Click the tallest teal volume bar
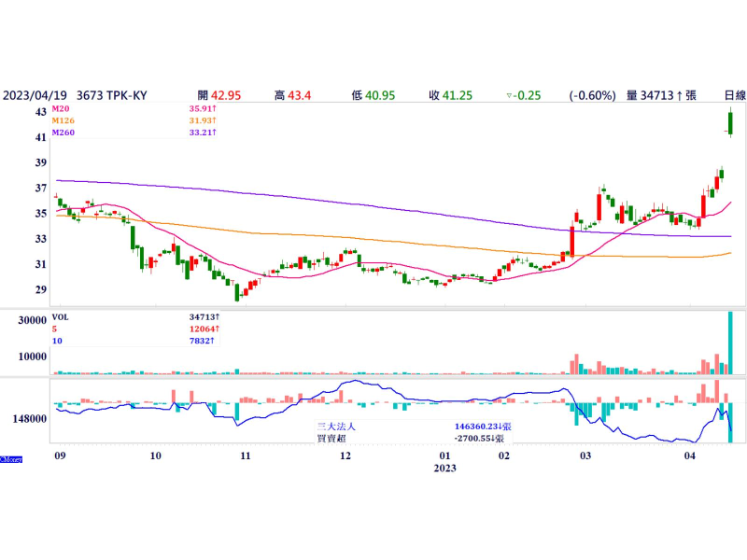The width and height of the screenshot is (747, 560). pyautogui.click(x=730, y=343)
